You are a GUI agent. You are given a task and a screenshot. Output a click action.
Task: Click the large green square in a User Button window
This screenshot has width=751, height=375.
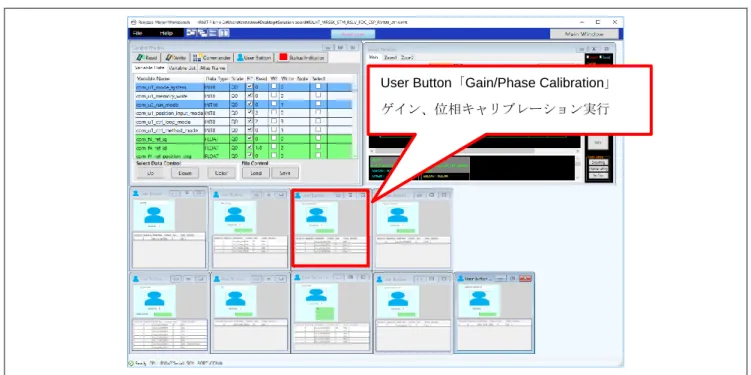point(326,314)
